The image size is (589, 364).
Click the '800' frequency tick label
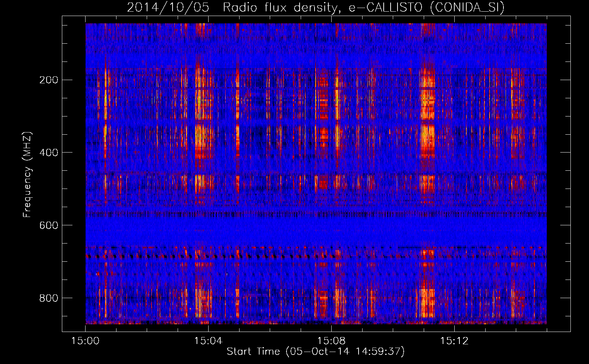click(49, 298)
